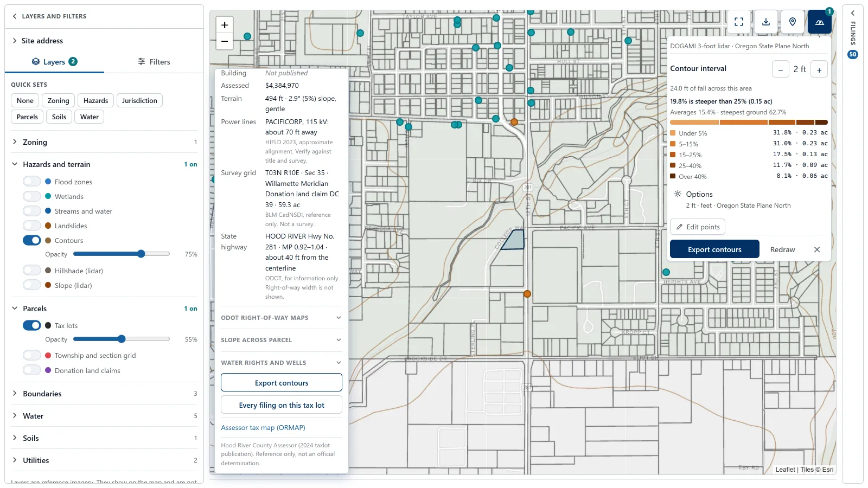Zoom out on the map
868x488 pixels.
point(225,41)
